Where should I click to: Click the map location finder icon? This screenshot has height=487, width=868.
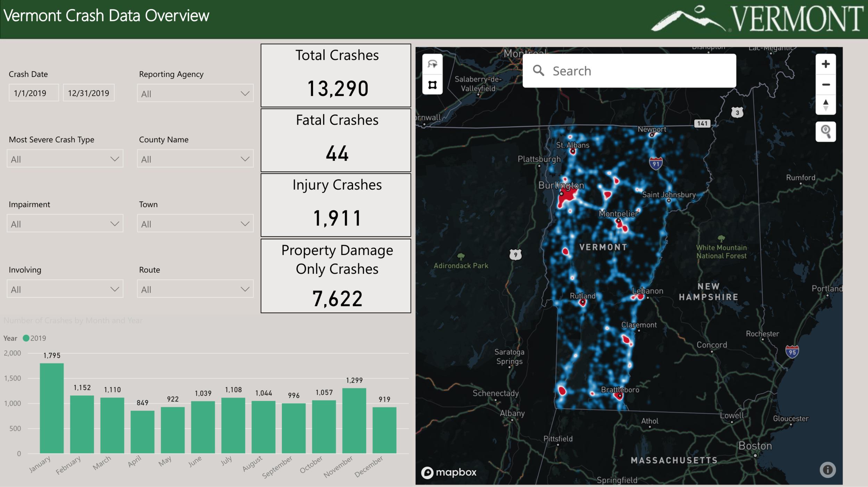826,131
